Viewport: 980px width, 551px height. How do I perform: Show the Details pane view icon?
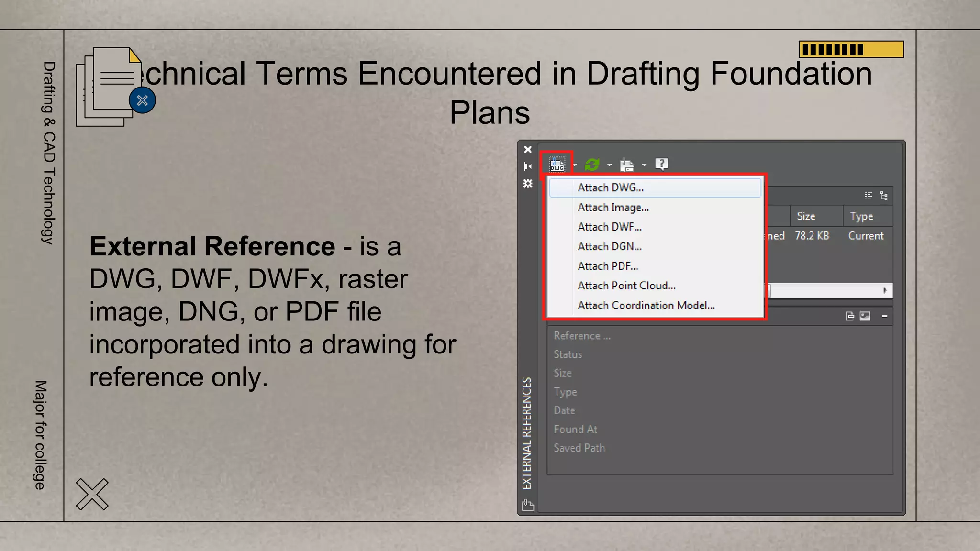850,316
